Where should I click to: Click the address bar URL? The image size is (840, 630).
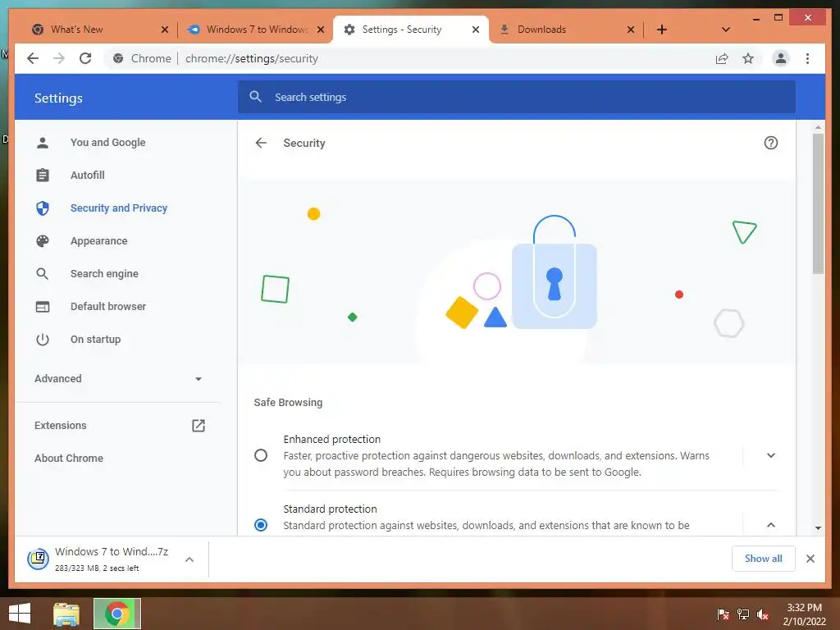click(252, 58)
